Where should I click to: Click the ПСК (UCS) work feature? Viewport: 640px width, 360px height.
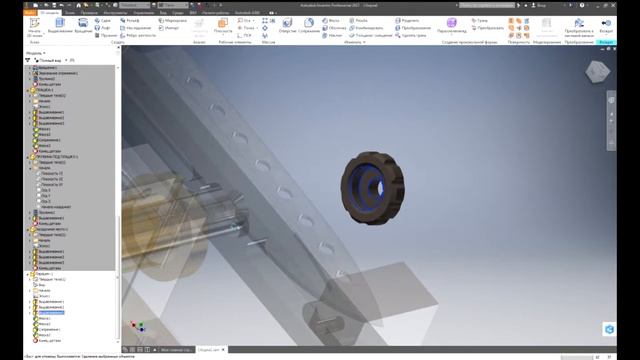tap(244, 36)
